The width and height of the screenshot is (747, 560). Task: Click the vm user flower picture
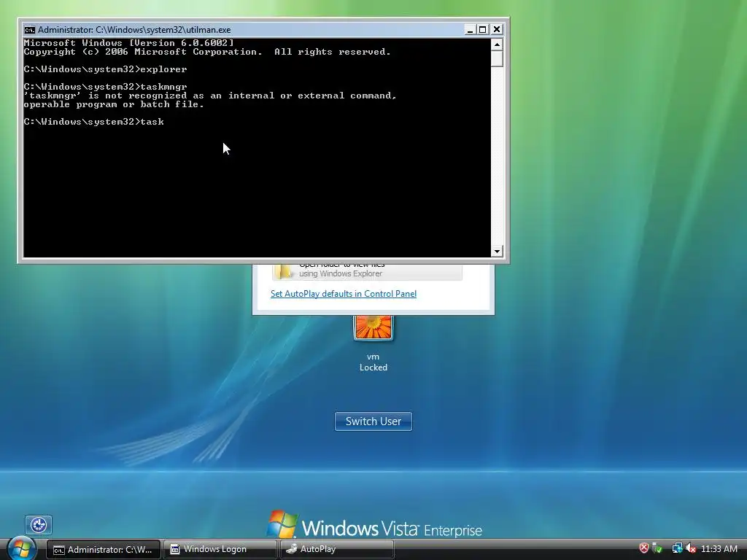[373, 327]
